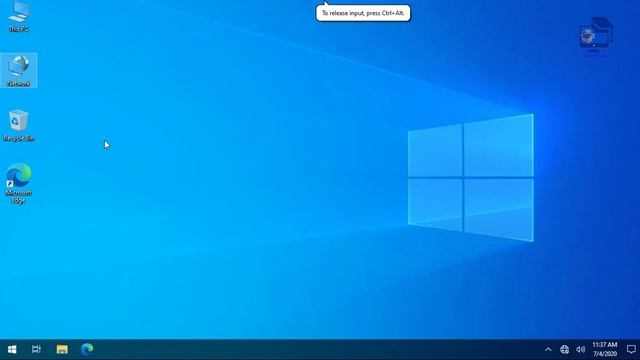Image resolution: width=640 pixels, height=360 pixels.
Task: Open the volume control speaker icon
Action: (x=580, y=349)
